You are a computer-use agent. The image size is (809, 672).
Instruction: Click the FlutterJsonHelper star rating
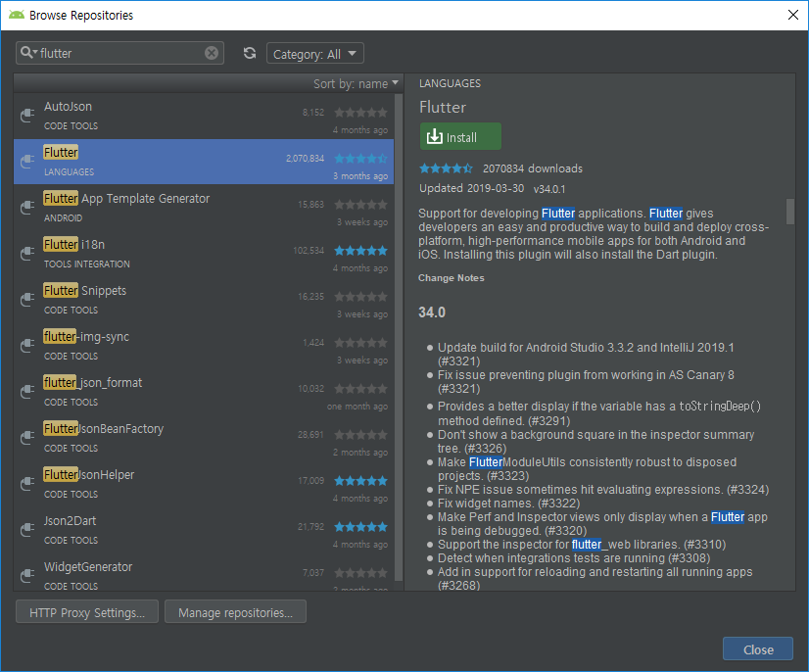coord(360,481)
